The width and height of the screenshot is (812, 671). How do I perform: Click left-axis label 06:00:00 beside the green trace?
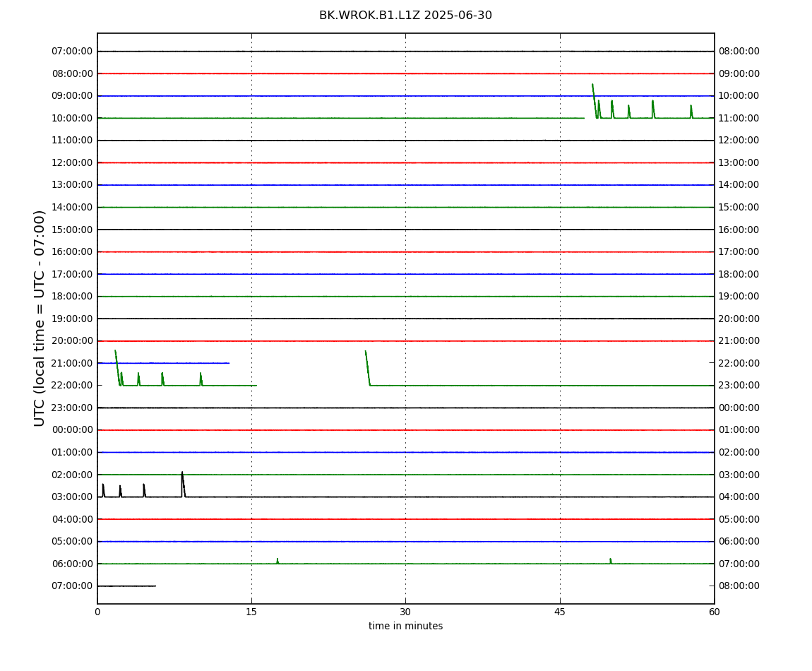point(73,564)
